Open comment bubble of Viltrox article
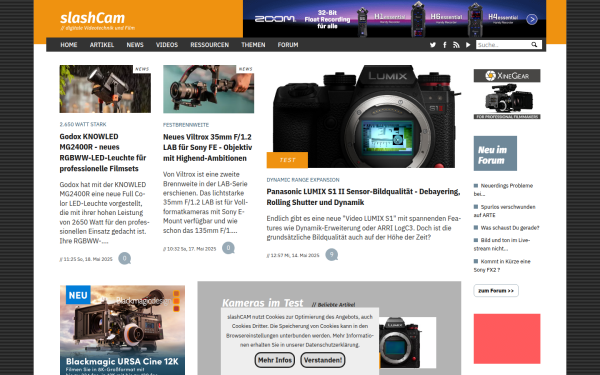Image resolution: width=600 pixels, height=375 pixels. pos(228,248)
